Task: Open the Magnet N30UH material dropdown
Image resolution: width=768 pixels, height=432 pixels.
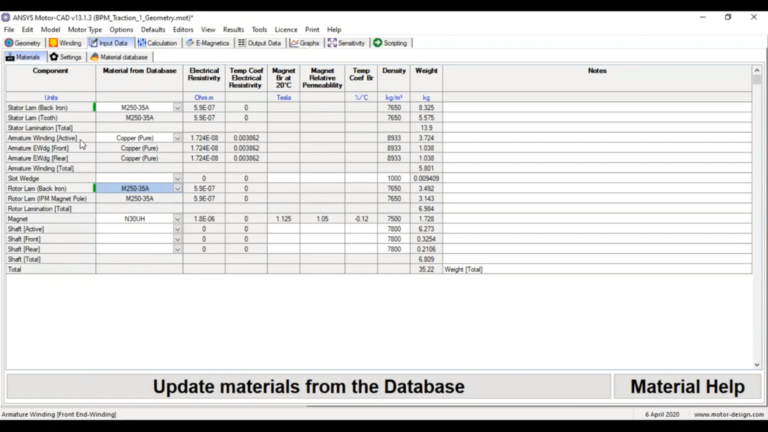Action: click(177, 219)
